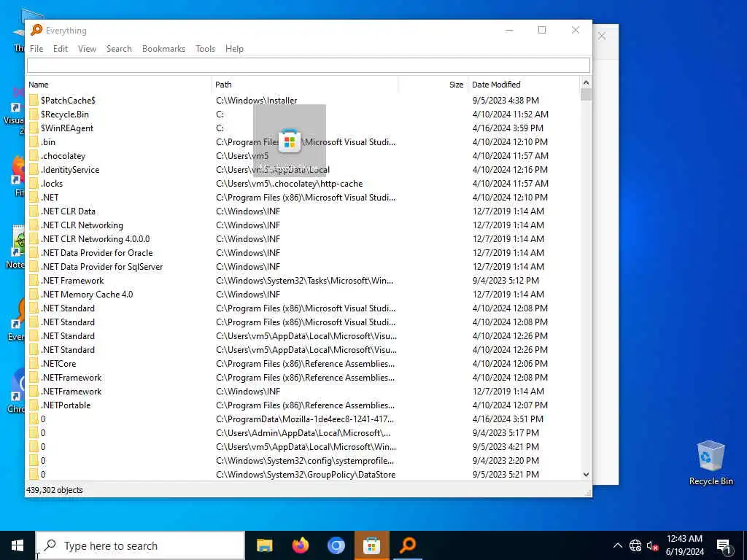The image size is (747, 560).
Task: Click the 439,302 objects status bar text
Action: click(x=54, y=490)
